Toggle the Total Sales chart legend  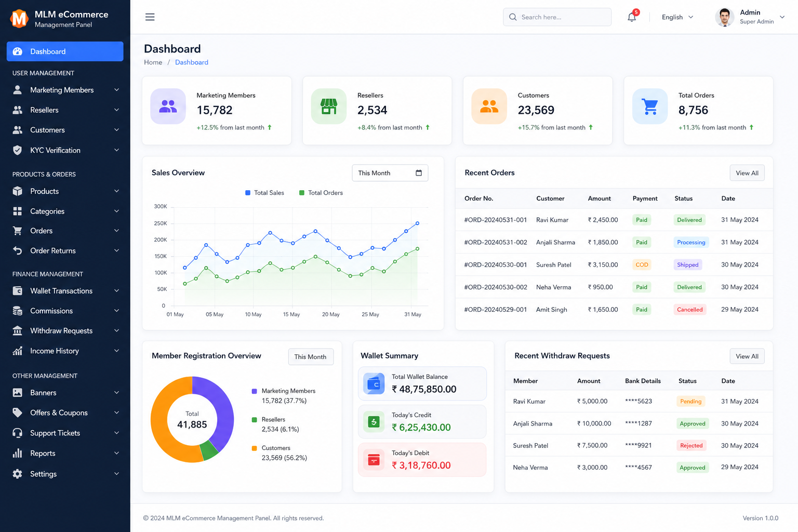coord(264,193)
